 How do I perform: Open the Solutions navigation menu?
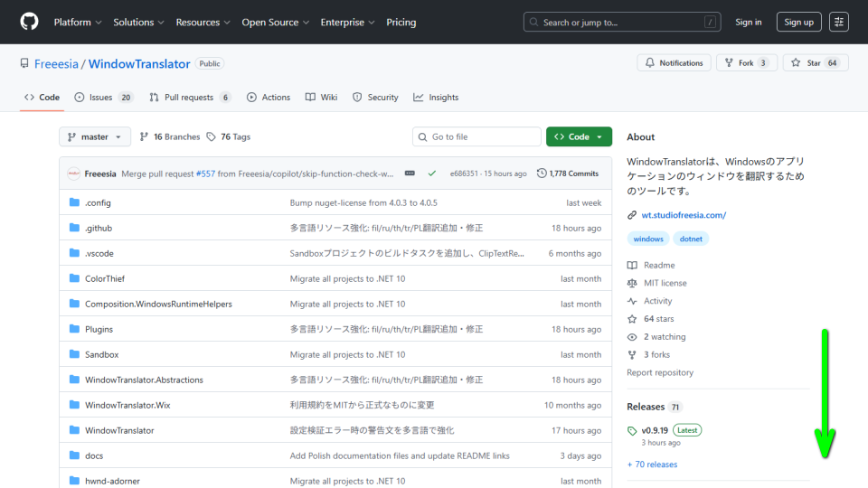coord(138,22)
